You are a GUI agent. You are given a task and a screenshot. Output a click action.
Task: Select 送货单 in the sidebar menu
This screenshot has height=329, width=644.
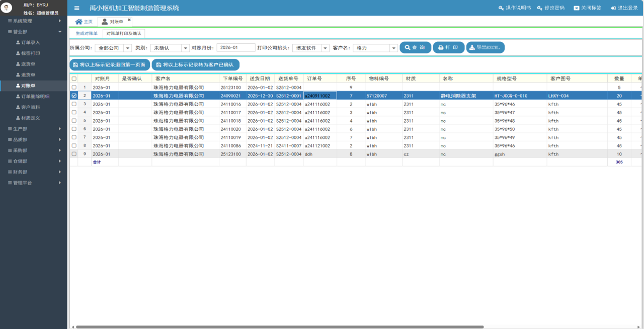(28, 64)
